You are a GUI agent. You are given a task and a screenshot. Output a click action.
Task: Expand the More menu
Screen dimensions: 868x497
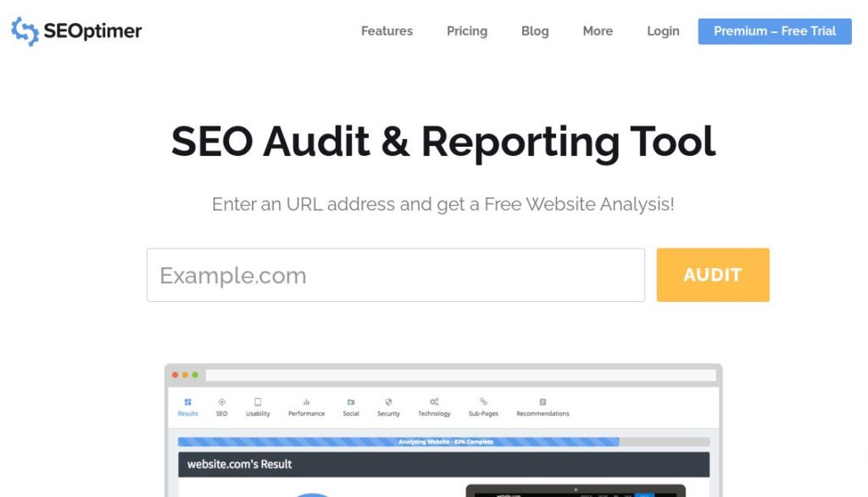click(x=598, y=31)
